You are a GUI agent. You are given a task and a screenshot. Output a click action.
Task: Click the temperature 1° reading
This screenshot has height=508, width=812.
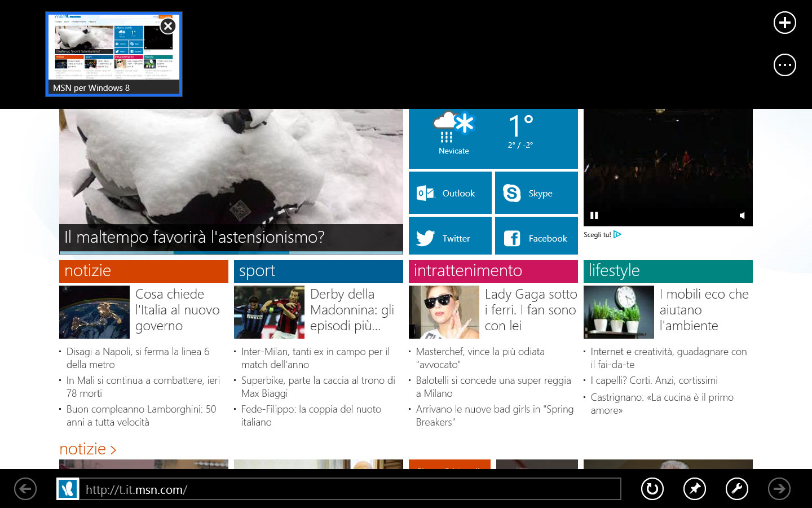(520, 125)
